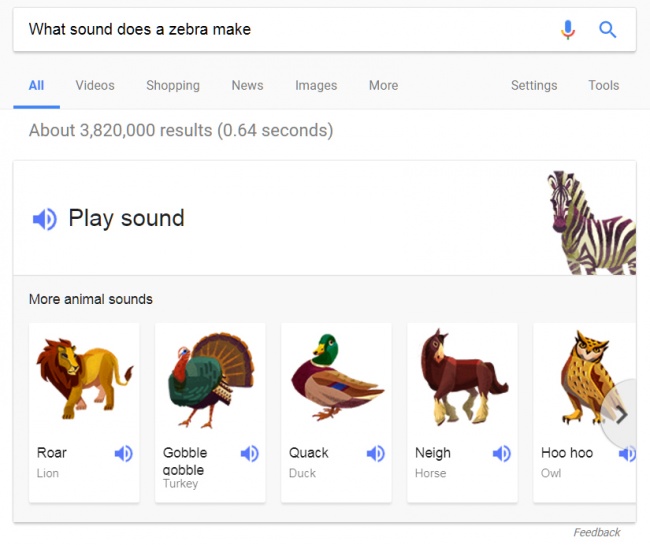Click the Feedback link
The width and height of the screenshot is (650, 545).
[597, 533]
